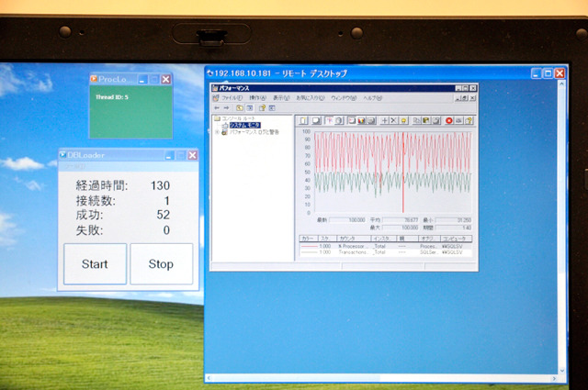The image size is (588, 390).
Task: Toggle the Highlight lightbulb icon
Action: pos(403,120)
